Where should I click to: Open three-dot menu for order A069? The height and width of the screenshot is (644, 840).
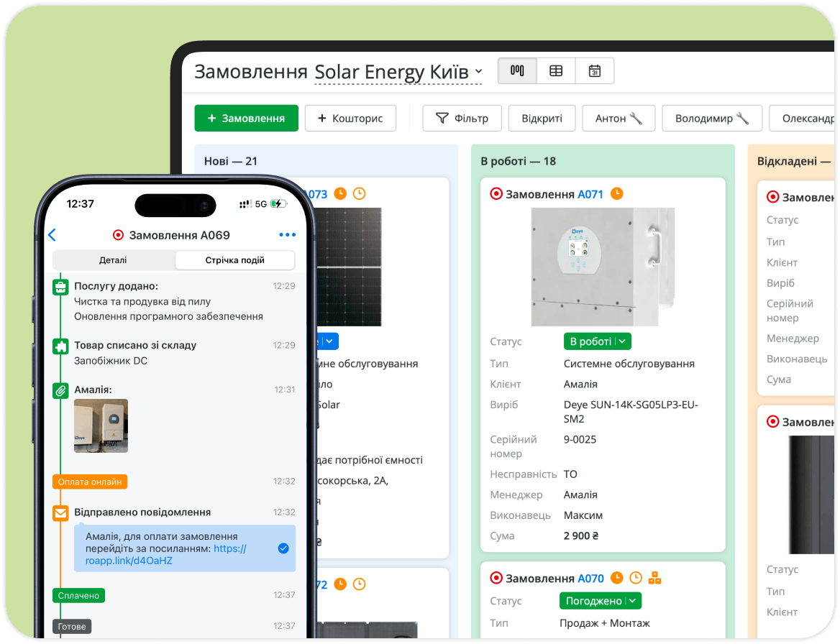pos(287,235)
